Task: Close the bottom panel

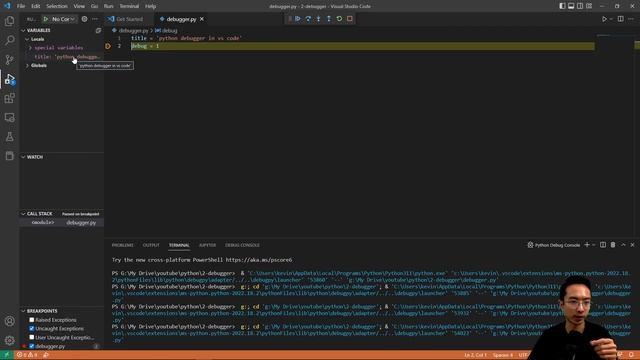Action: (x=632, y=245)
